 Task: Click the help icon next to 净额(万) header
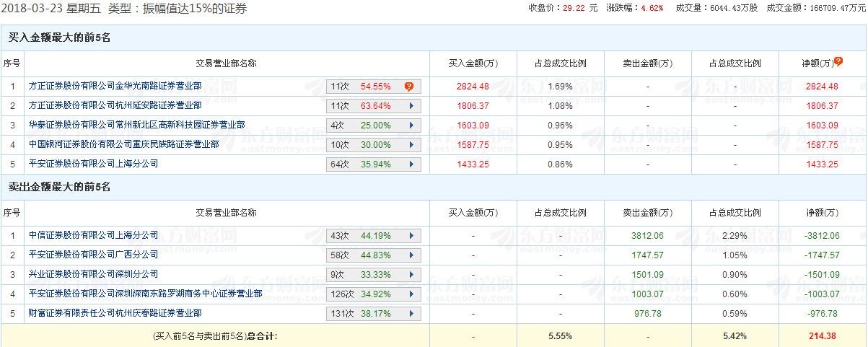pyautogui.click(x=838, y=62)
